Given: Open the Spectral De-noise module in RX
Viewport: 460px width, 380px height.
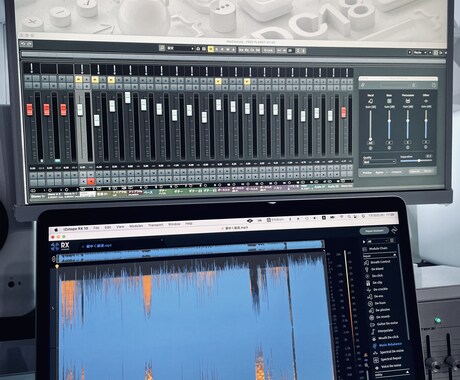Looking at the screenshot, I should (x=389, y=352).
